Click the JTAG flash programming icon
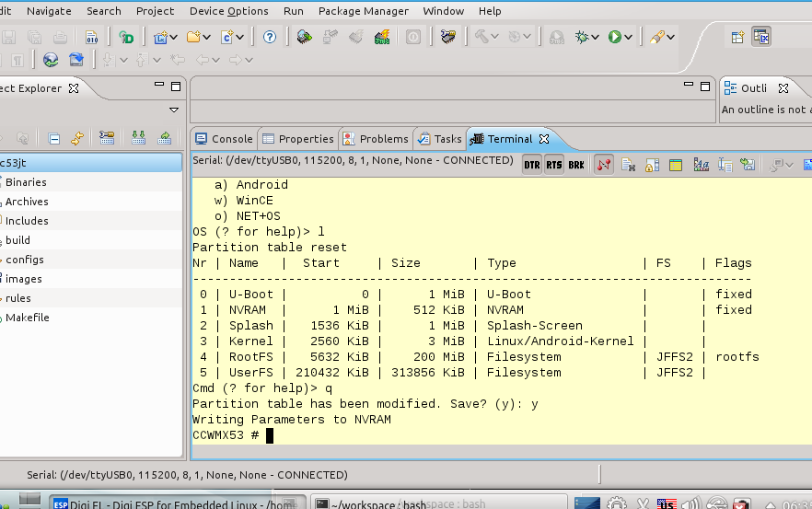The image size is (812, 509). pos(382,37)
